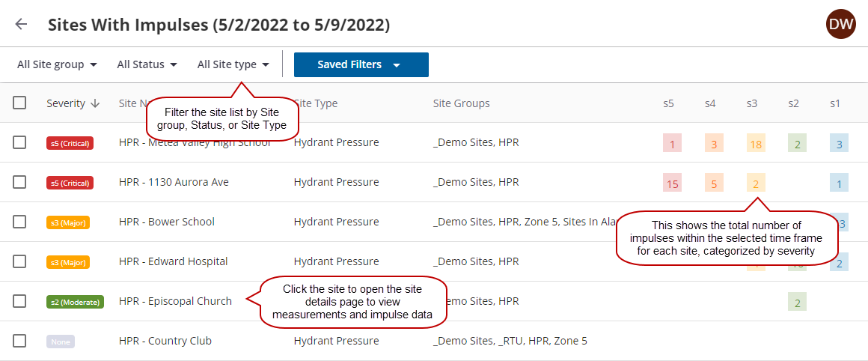Click the red s5 count 15 swatch

672,183
